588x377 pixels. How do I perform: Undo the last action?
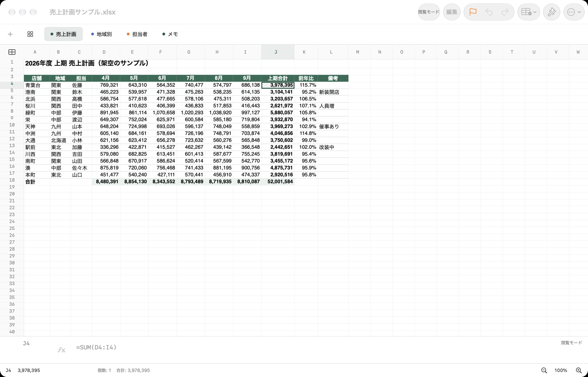489,12
